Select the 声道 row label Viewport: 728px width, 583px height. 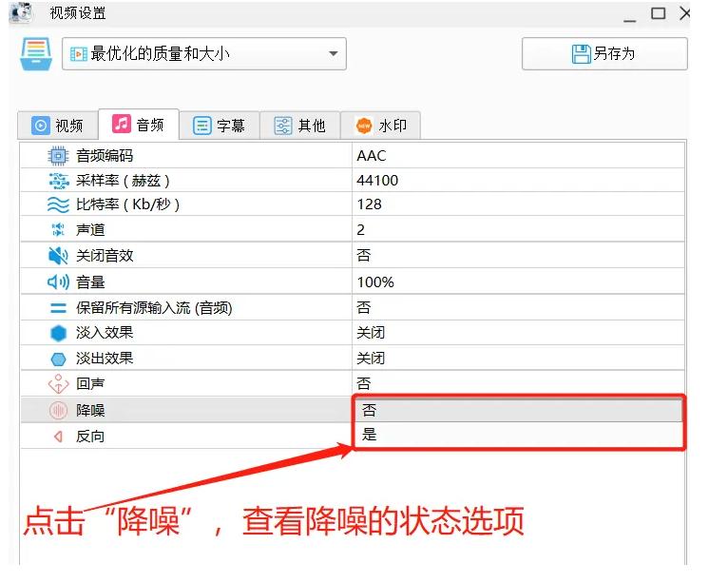point(90,229)
